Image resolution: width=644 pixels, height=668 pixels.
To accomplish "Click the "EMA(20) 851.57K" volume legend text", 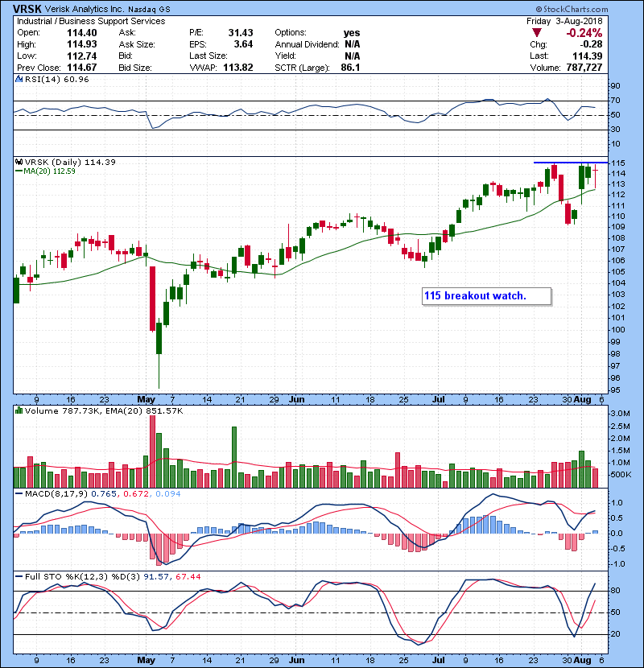I will coord(144,410).
